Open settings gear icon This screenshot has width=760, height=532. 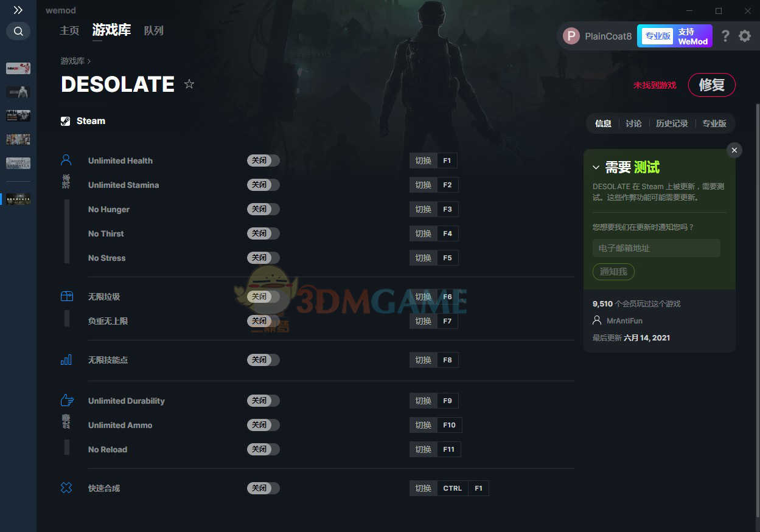[745, 36]
